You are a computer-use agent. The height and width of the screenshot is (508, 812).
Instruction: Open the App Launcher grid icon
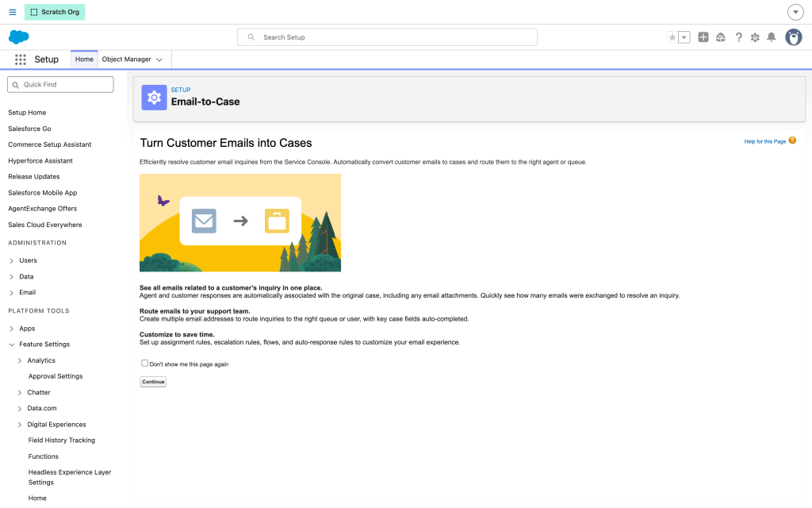coord(20,60)
